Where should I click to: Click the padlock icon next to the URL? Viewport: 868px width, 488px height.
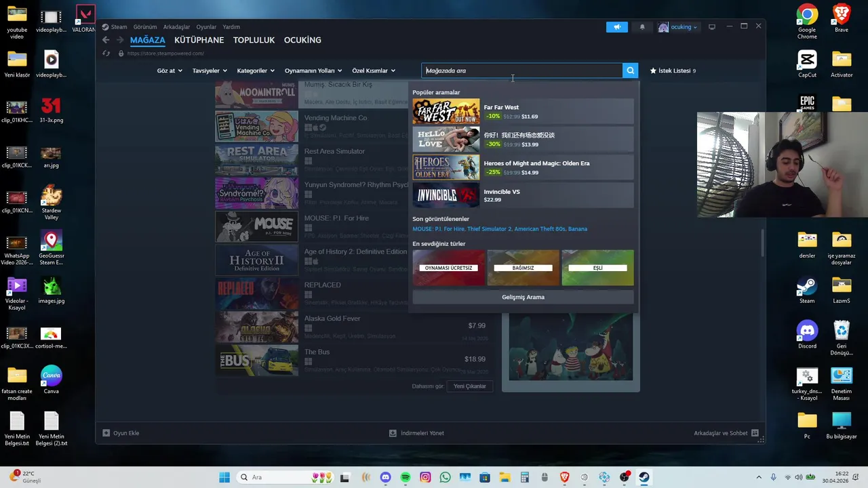121,54
